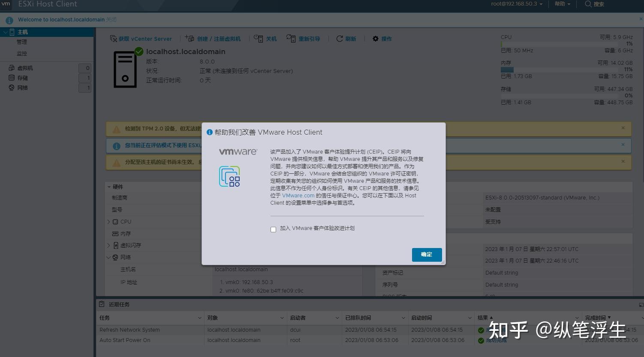This screenshot has width=644, height=357.
Task: Click the 创建 / 注册虚拟机 toolbar icon
Action: 190,39
